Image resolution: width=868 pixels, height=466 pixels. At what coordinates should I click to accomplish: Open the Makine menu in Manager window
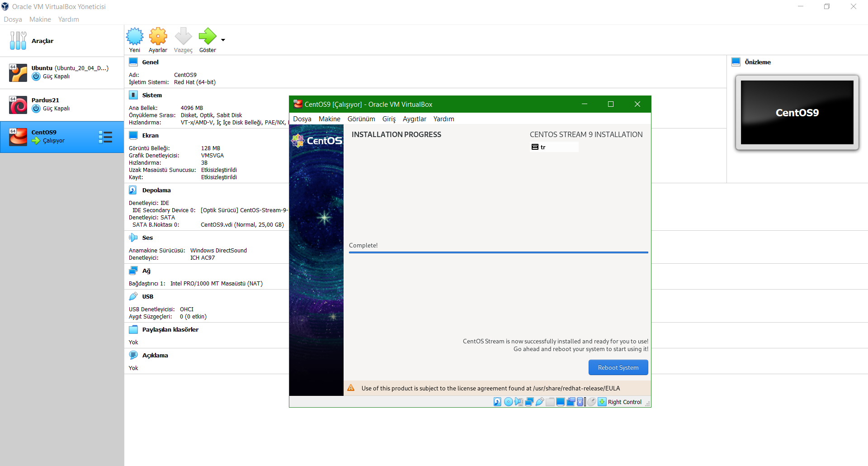[x=40, y=19]
